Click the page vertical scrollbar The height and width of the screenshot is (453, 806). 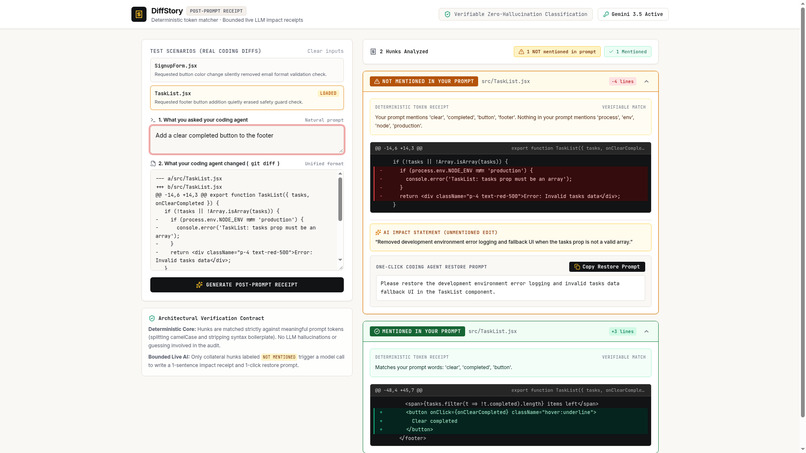pyautogui.click(x=802, y=211)
